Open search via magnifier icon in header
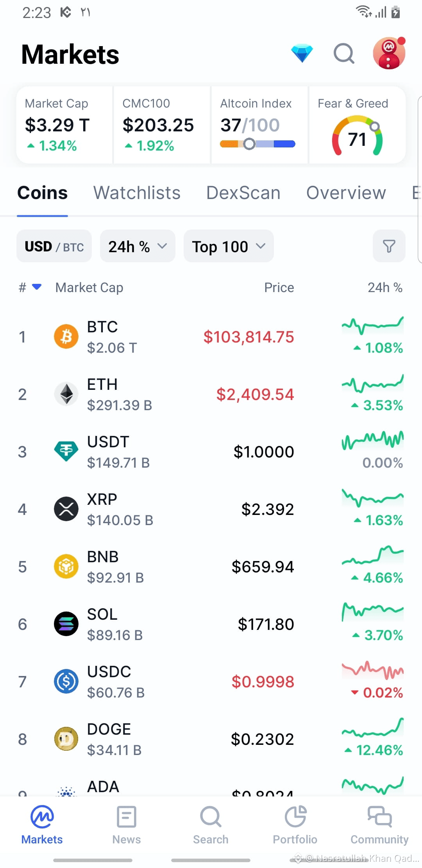422x868 pixels. [344, 54]
